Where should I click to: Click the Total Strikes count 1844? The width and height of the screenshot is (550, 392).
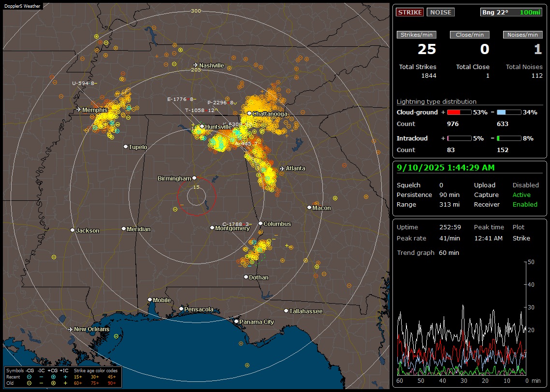click(x=429, y=76)
